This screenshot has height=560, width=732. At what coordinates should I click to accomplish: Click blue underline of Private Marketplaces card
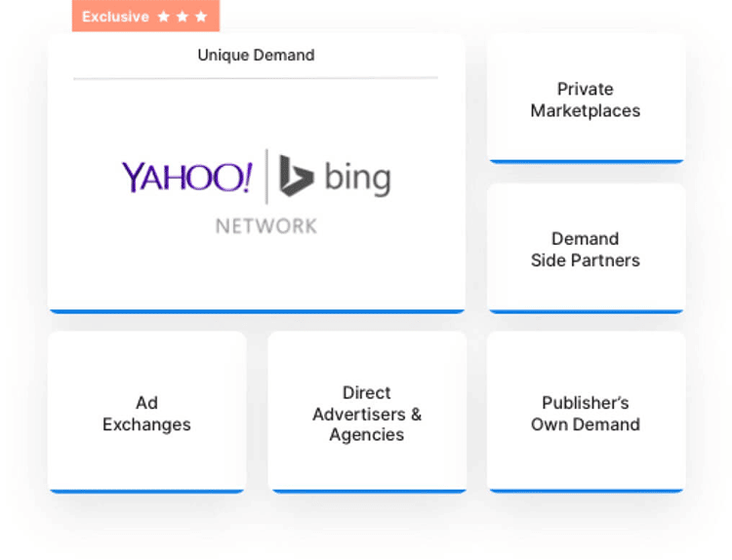[x=586, y=161]
